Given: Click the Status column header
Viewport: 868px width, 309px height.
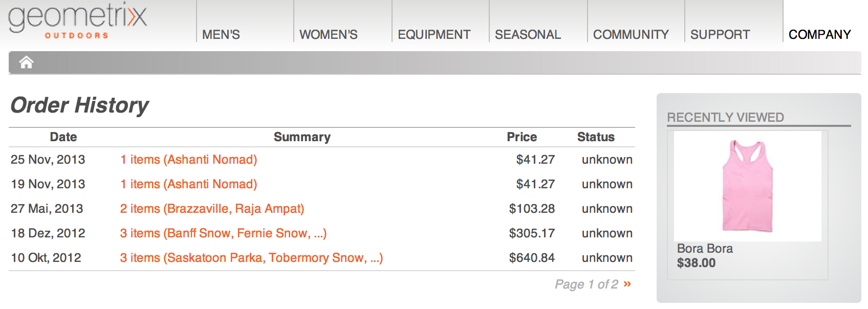Looking at the screenshot, I should [596, 137].
